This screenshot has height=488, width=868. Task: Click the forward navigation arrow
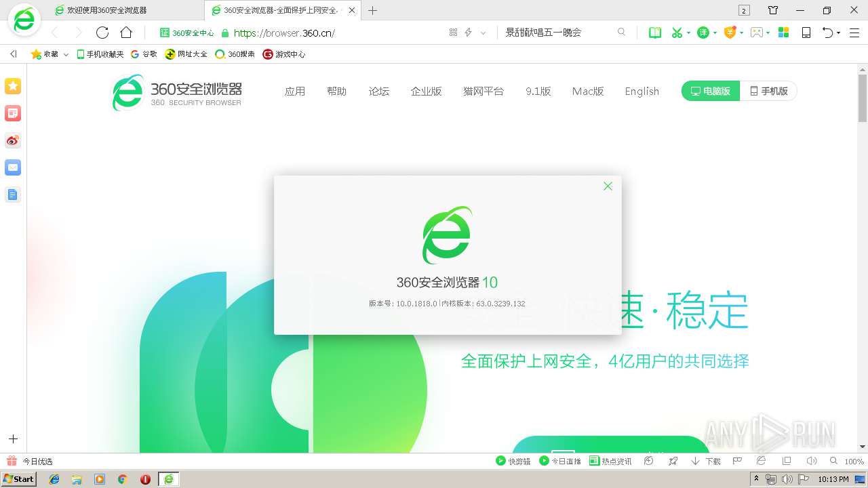pyautogui.click(x=78, y=33)
